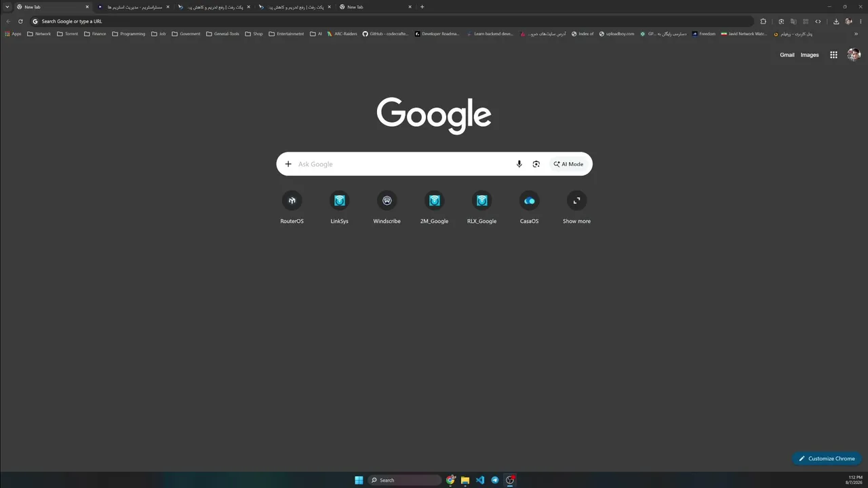Open the Finance bookmarks folder

pos(95,34)
